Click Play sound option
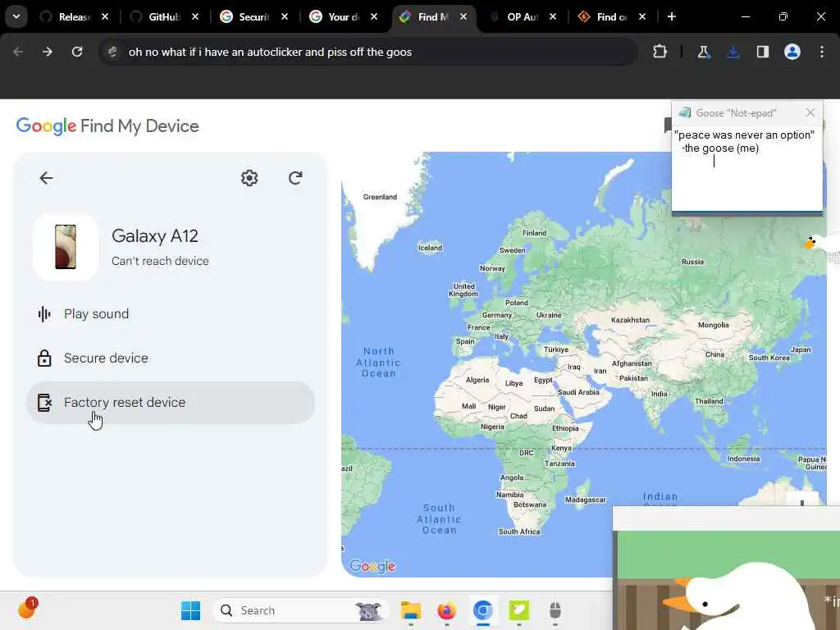Screen dimensions: 840x630 171,314
